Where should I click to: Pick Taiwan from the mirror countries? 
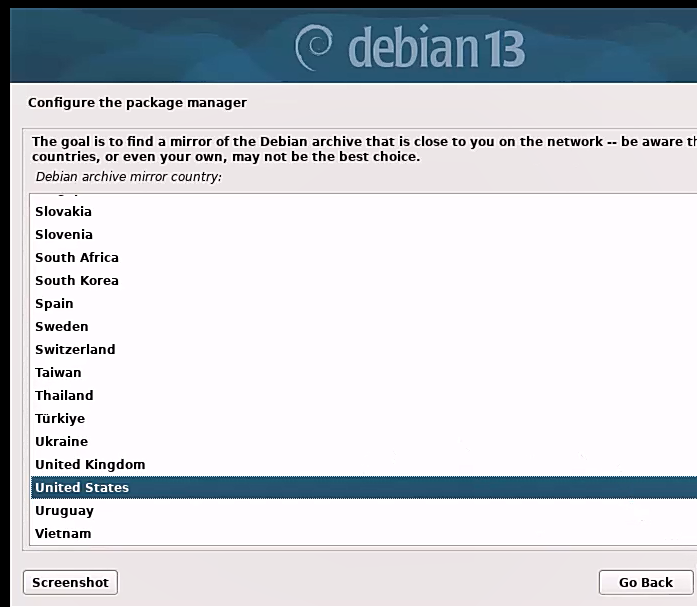[x=58, y=372]
